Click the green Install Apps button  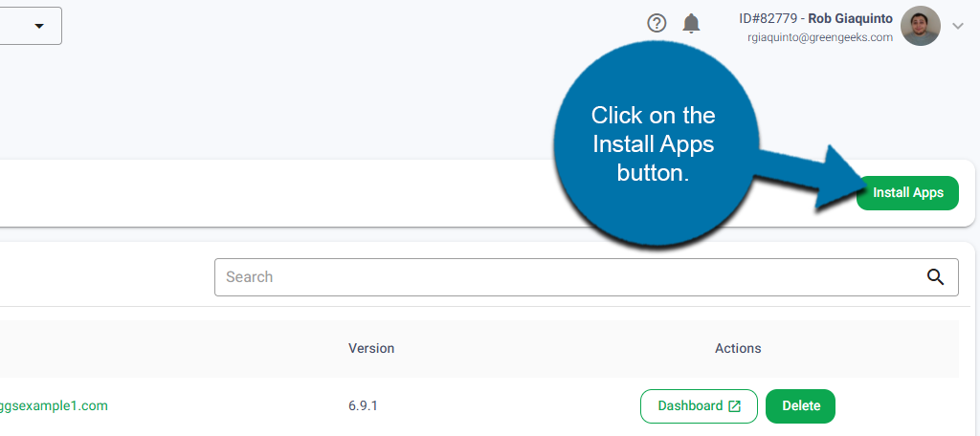pyautogui.click(x=907, y=192)
